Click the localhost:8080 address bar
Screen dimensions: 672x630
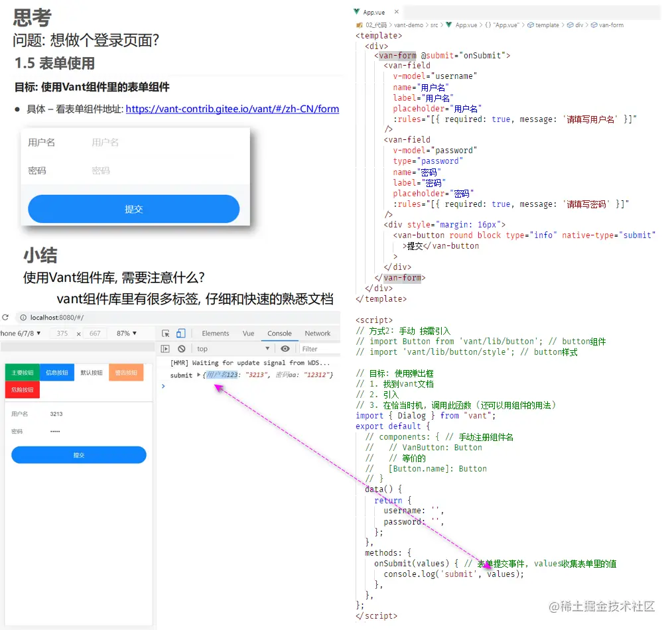[178, 318]
